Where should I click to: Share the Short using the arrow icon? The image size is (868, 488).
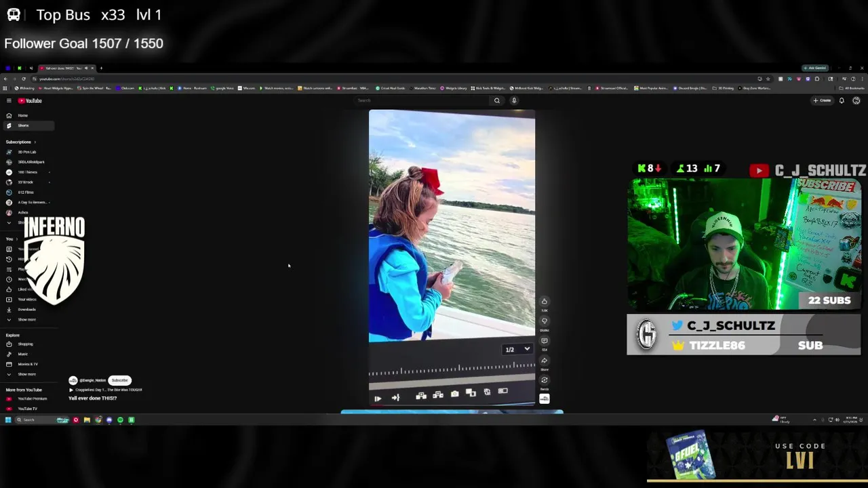pos(544,361)
